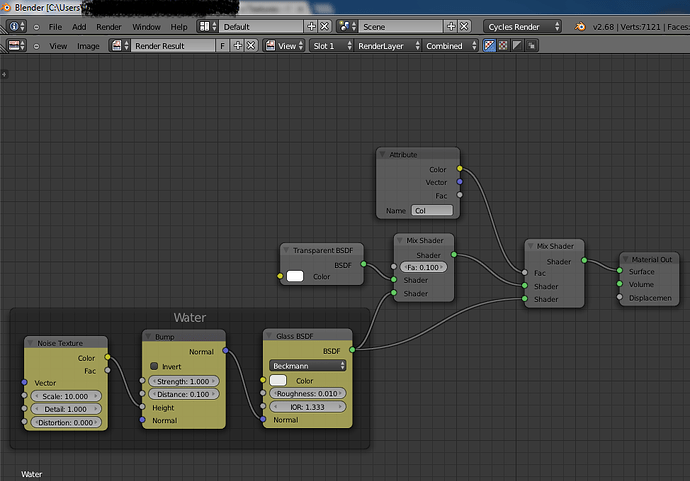The height and width of the screenshot is (481, 690).
Task: Open the image editor View menu
Action: click(58, 46)
